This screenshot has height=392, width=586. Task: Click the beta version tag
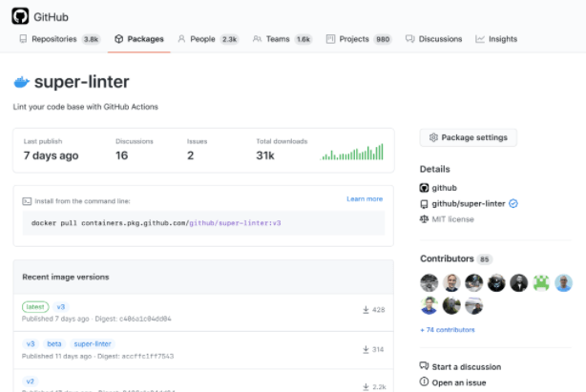click(54, 343)
